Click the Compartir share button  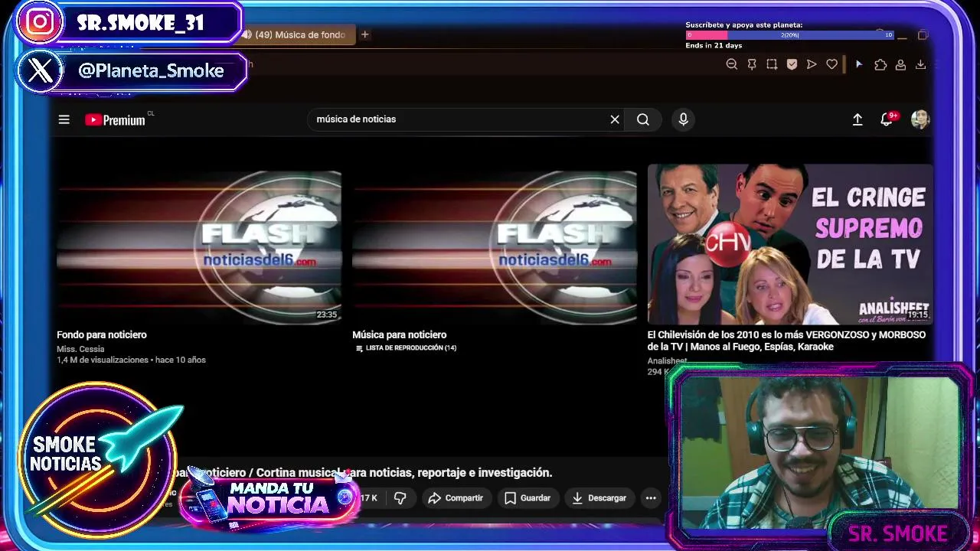click(456, 498)
